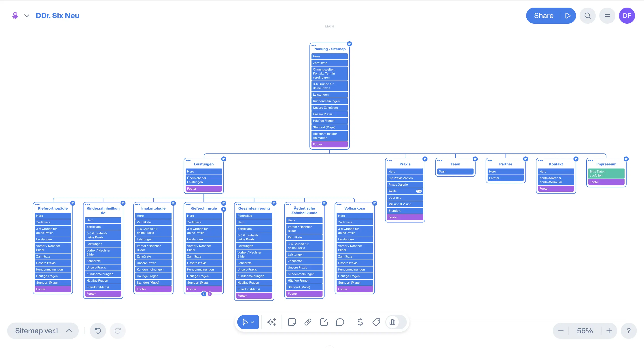This screenshot has width=644, height=348.
Task: Click the DF user avatar
Action: click(x=627, y=16)
